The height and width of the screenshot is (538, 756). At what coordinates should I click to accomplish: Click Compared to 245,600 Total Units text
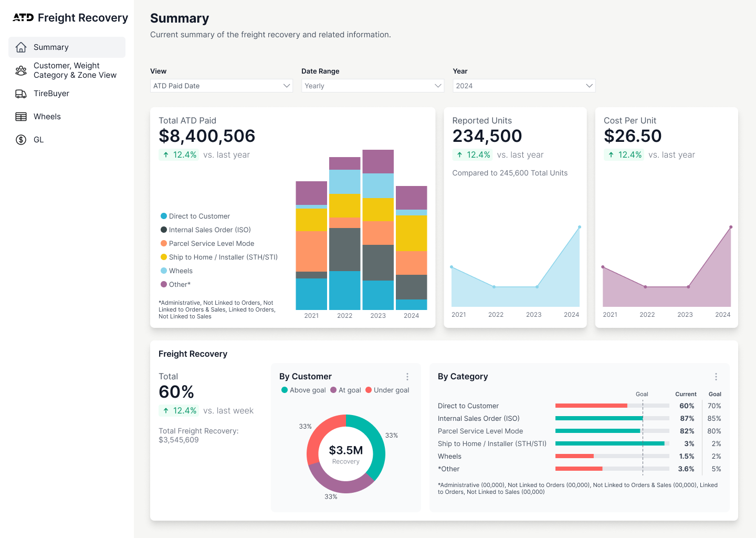point(510,173)
